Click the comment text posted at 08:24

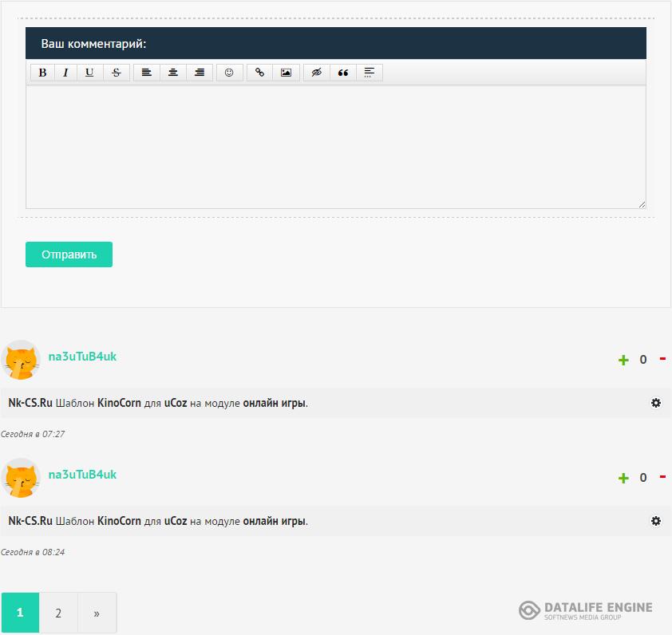pos(158,522)
